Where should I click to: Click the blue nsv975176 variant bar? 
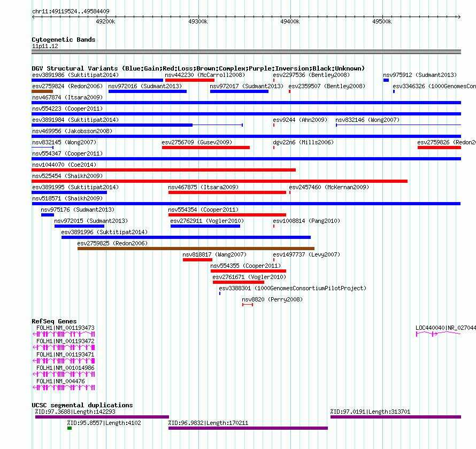click(x=48, y=215)
